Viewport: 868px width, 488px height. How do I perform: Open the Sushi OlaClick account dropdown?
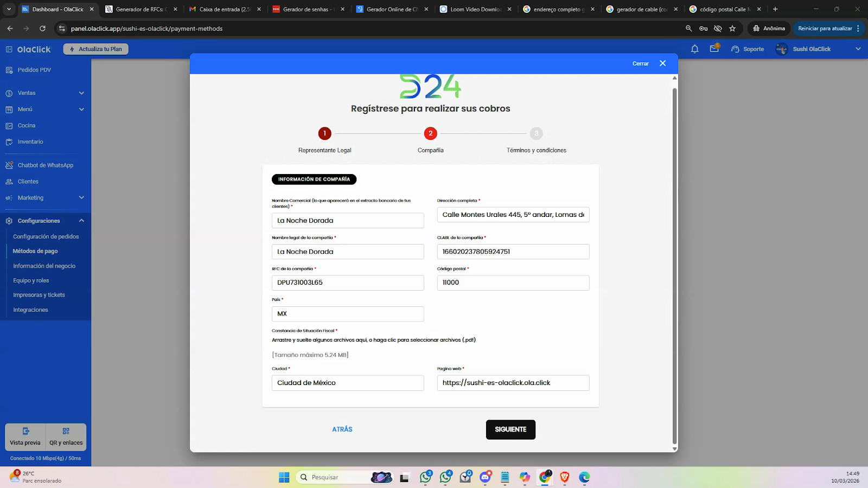pyautogui.click(x=858, y=49)
